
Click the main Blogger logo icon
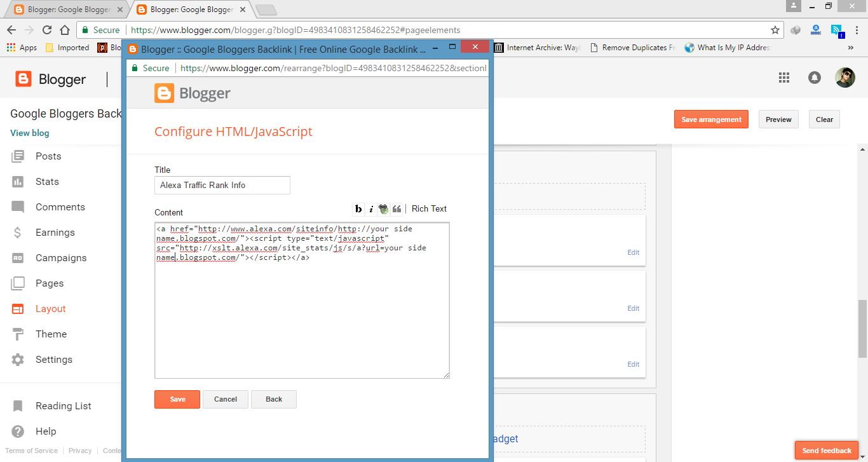pos(24,79)
